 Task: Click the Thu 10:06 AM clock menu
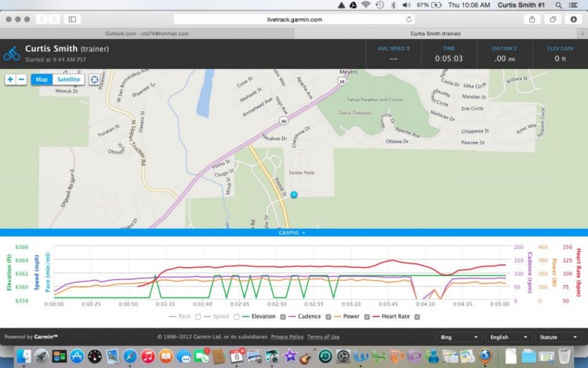tap(469, 5)
